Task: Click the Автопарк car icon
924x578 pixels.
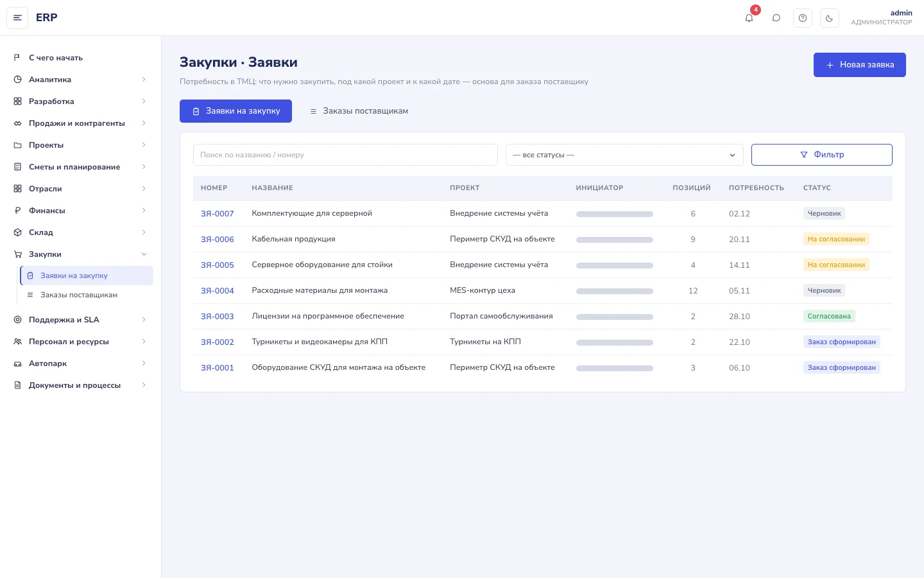Action: tap(17, 363)
